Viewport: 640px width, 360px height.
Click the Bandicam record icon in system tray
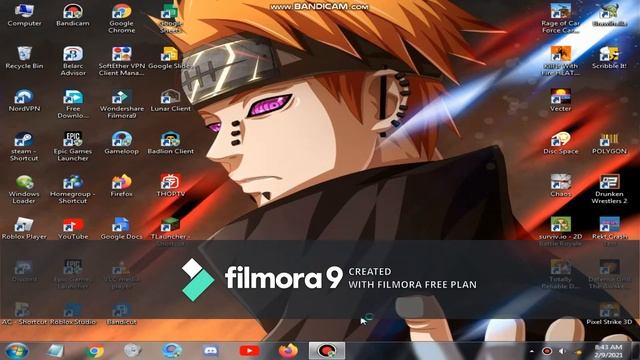pyautogui.click(x=547, y=351)
